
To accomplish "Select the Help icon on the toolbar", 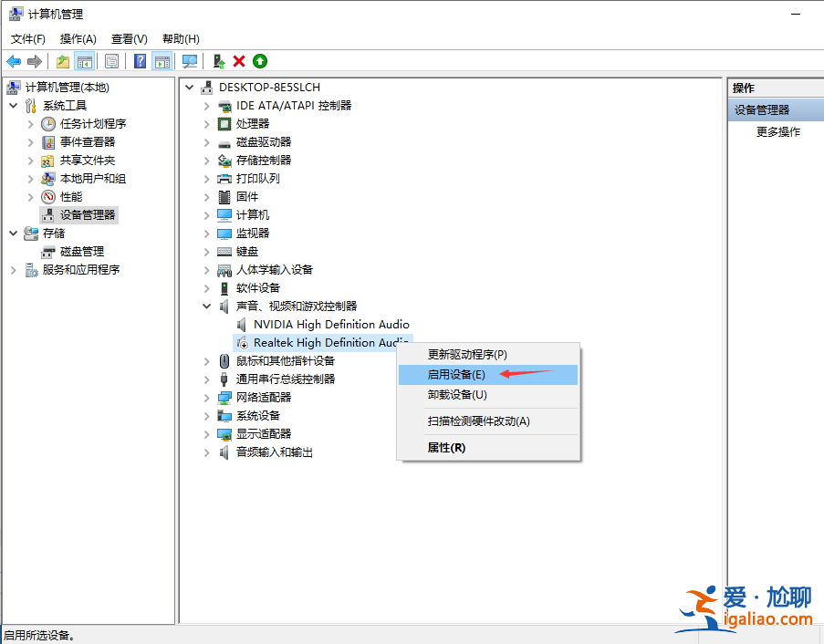I will pyautogui.click(x=138, y=60).
